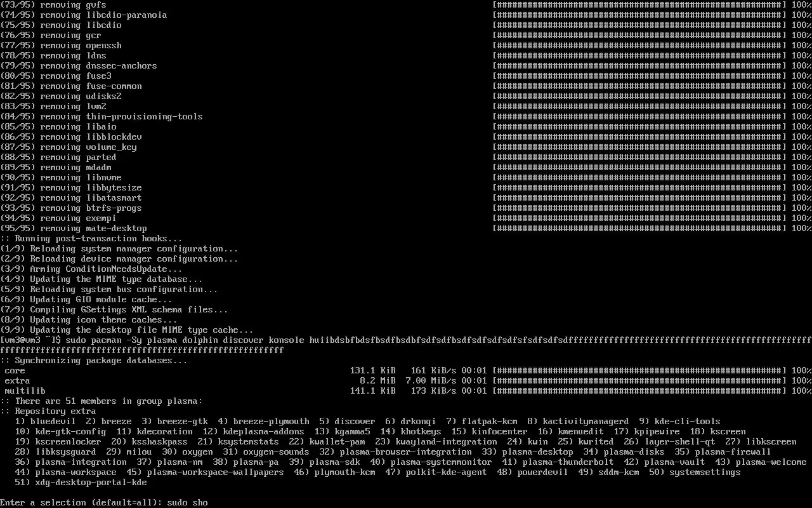Click the 'extra' database row label
The height and width of the screenshot is (508, 812).
[18, 380]
